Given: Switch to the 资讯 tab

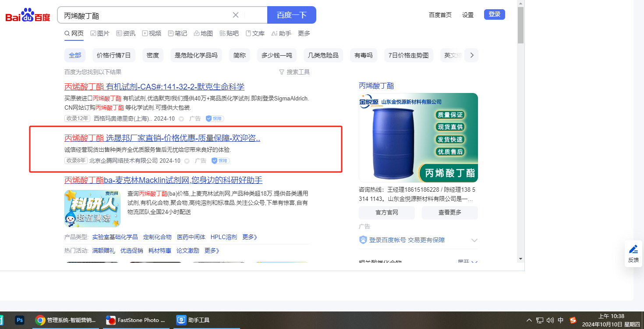Looking at the screenshot, I should click(126, 33).
